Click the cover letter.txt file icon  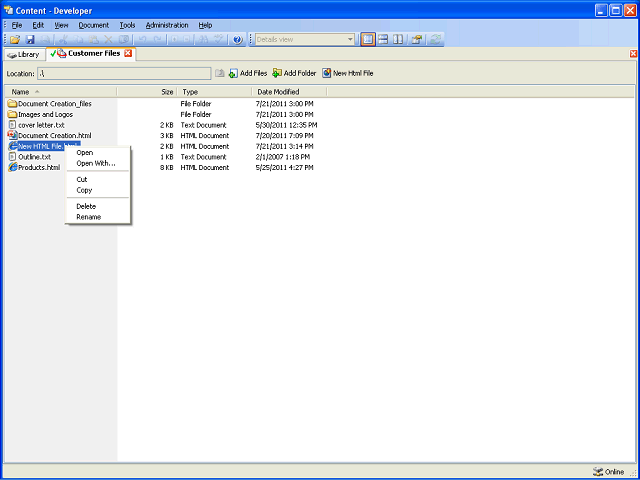pyautogui.click(x=13, y=125)
